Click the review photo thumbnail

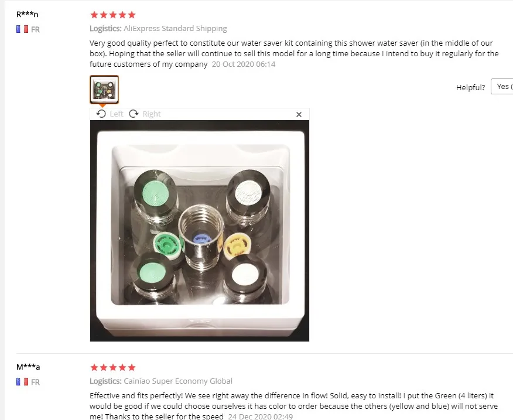[104, 90]
